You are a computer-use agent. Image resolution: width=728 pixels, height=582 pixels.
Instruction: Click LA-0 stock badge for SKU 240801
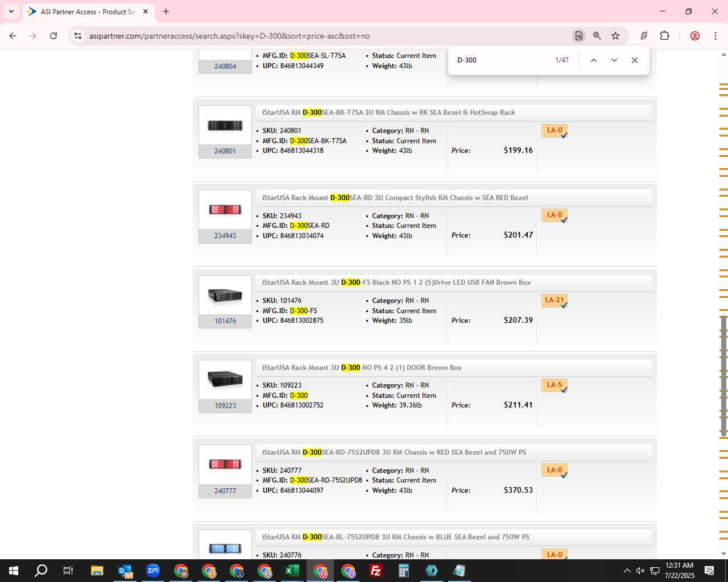555,131
